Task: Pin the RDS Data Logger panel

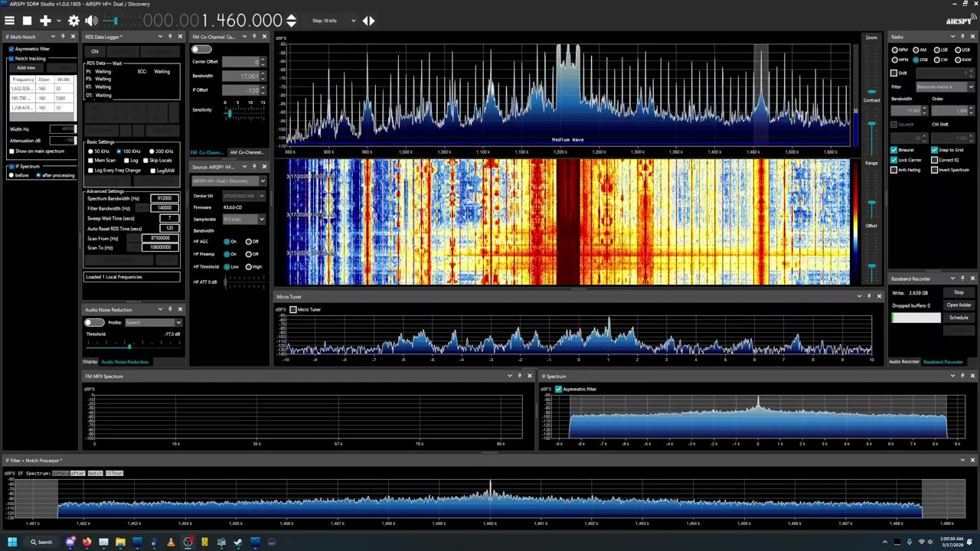Action: point(170,37)
